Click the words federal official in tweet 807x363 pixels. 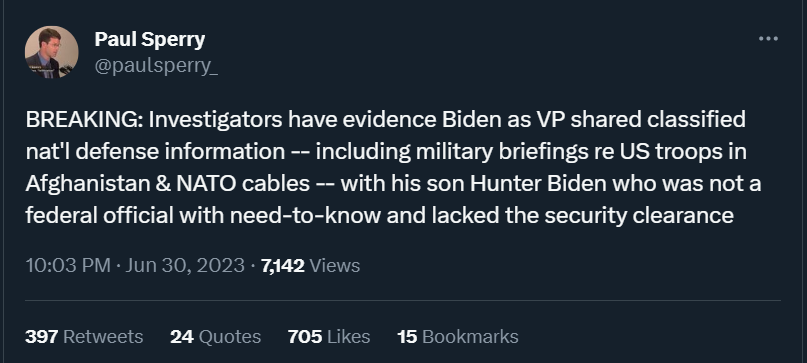[x=99, y=216]
